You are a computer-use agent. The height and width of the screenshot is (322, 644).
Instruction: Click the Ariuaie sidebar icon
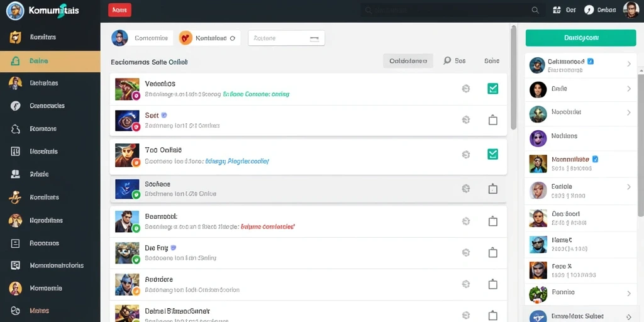(15, 174)
